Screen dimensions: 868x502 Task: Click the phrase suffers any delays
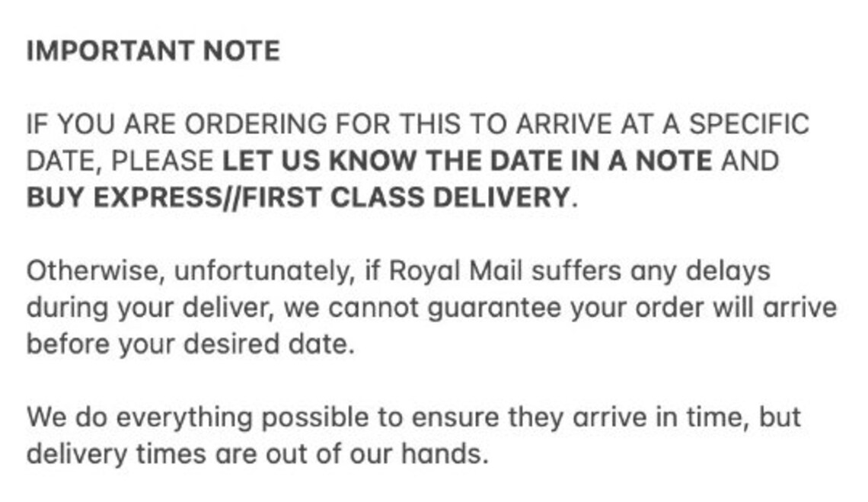[651, 271]
